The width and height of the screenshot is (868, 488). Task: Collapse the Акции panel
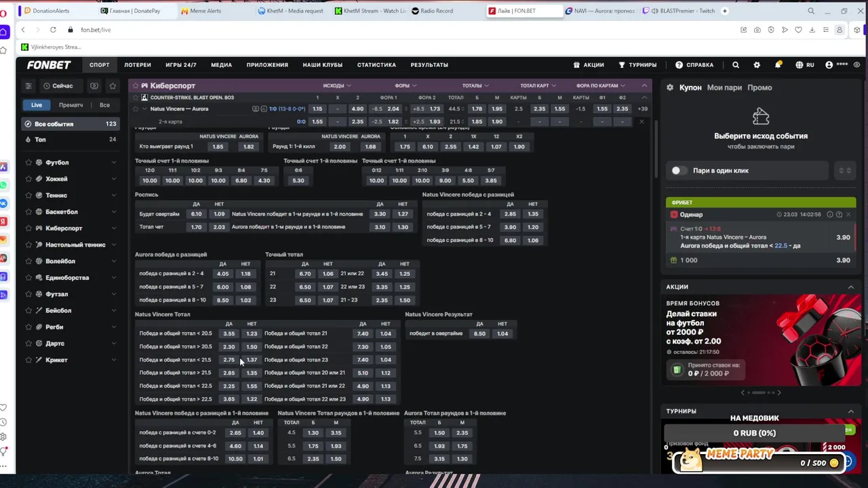pyautogui.click(x=851, y=287)
